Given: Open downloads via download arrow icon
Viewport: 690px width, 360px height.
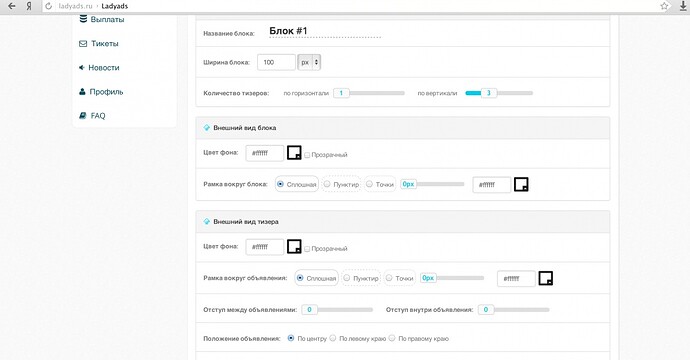Looking at the screenshot, I should [683, 6].
